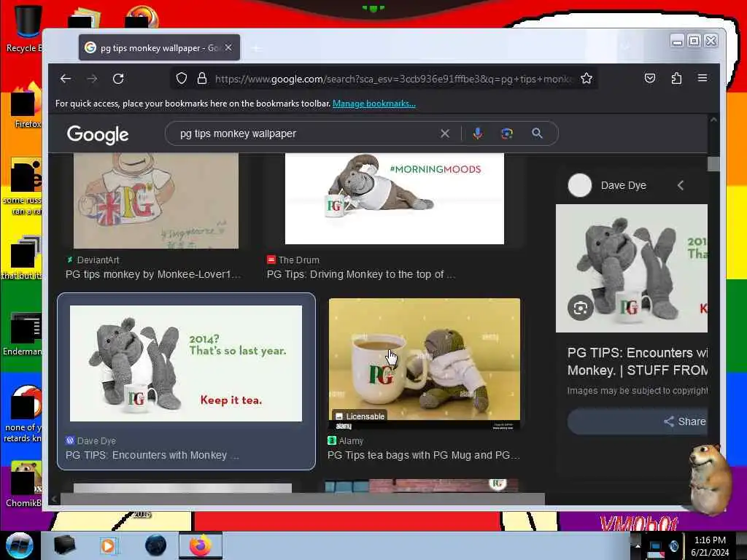Click the Dave Dye source name
747x560 pixels.
pyautogui.click(x=623, y=185)
